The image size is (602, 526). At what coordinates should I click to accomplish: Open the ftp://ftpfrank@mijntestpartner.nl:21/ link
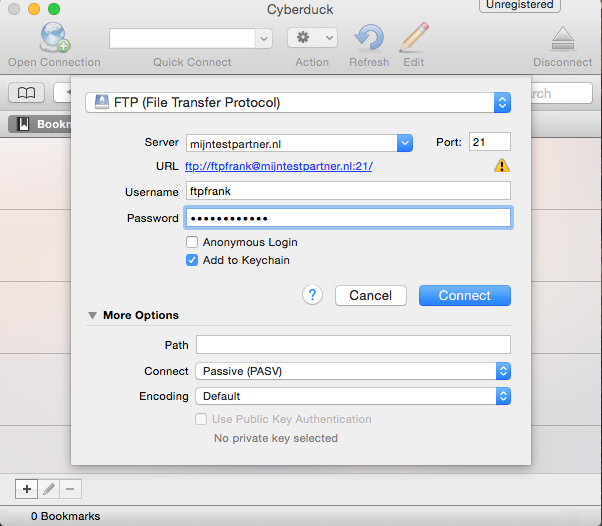click(279, 166)
